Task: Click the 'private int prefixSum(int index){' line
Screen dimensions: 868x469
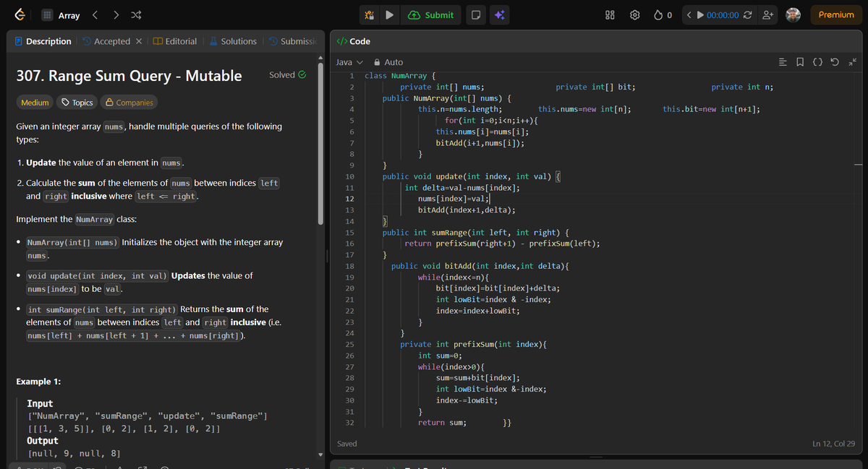Action: (473, 345)
